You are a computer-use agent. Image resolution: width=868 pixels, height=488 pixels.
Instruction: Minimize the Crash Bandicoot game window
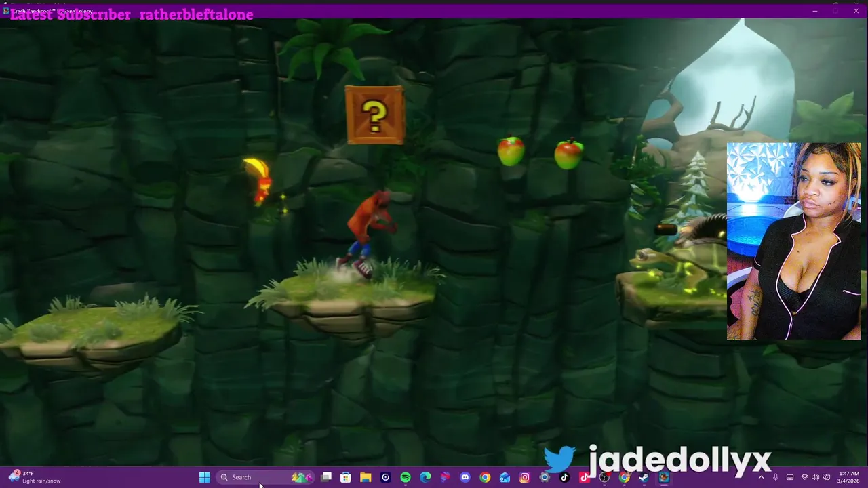point(815,11)
